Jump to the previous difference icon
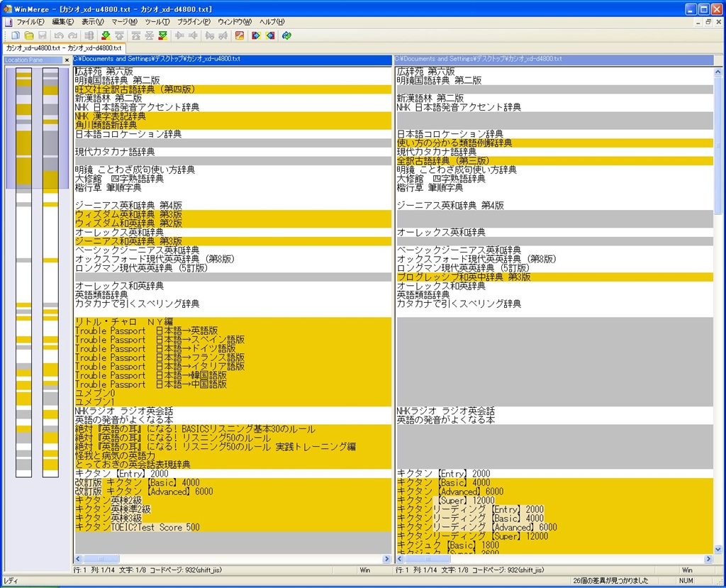Viewport: 726px width, 588px height. click(119, 35)
